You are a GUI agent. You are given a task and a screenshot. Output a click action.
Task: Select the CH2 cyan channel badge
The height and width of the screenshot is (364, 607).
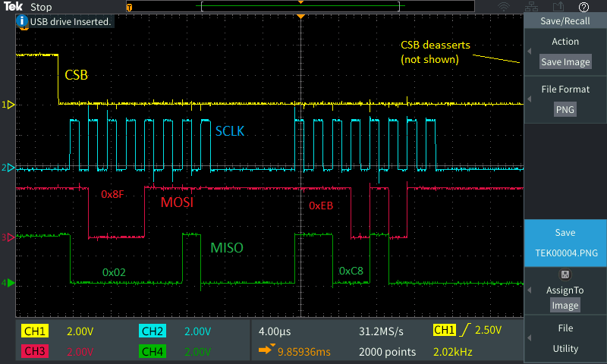click(153, 331)
